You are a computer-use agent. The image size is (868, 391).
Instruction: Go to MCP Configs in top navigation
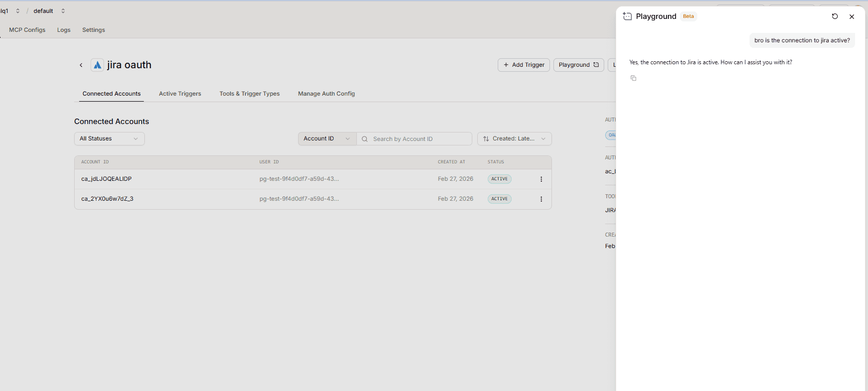[x=27, y=30]
